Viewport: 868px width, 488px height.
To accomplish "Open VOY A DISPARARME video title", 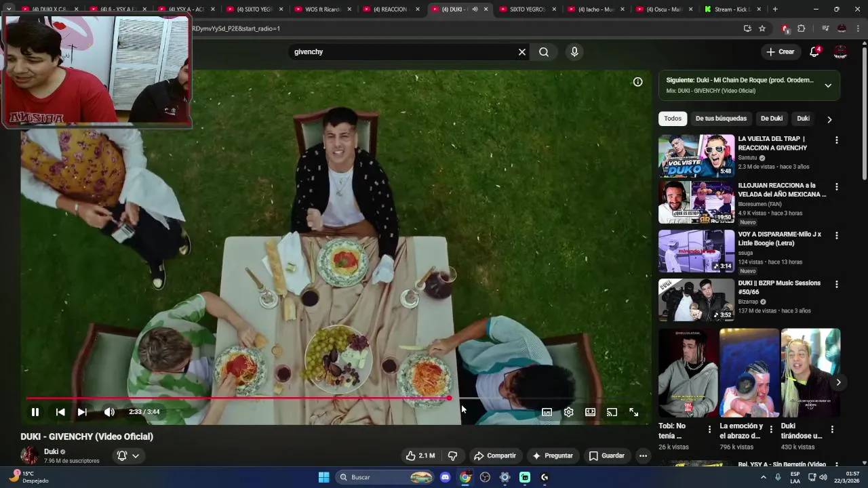I will [x=780, y=239].
